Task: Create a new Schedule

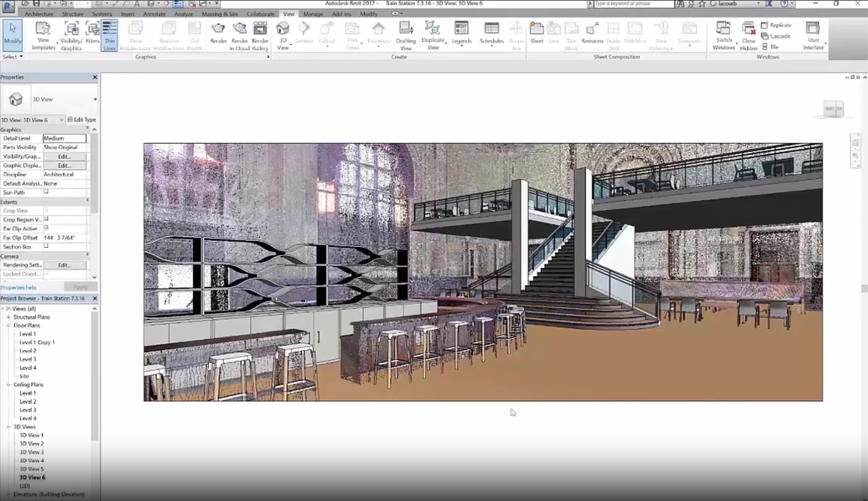Action: pos(491,34)
